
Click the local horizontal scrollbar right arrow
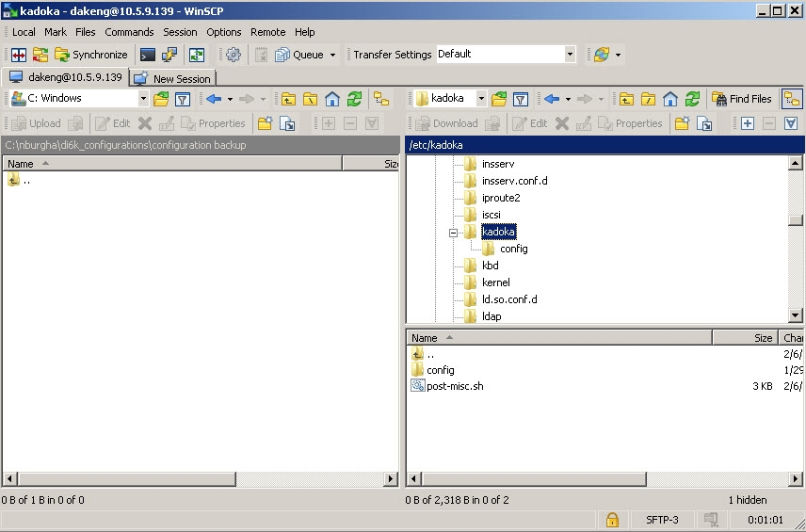(x=391, y=479)
